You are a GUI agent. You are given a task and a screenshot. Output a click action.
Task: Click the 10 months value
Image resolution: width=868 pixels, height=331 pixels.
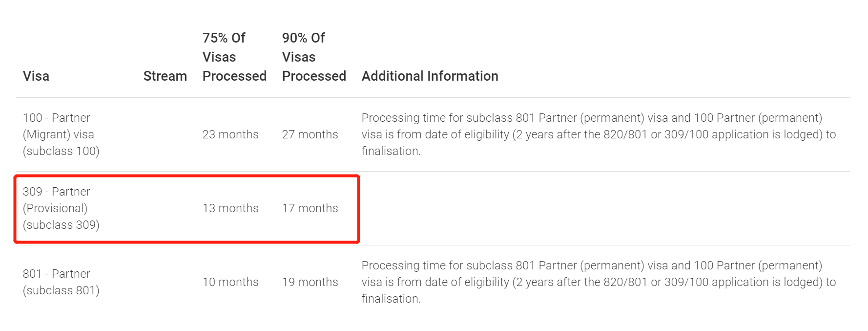[230, 282]
